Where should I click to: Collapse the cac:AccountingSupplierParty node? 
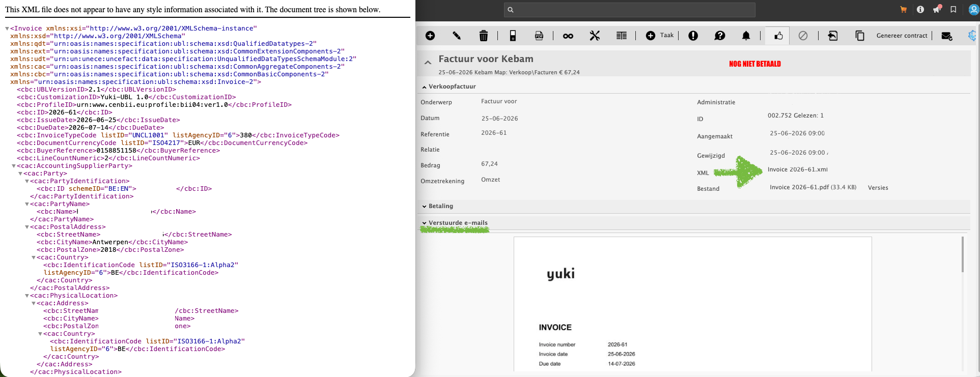coord(13,166)
